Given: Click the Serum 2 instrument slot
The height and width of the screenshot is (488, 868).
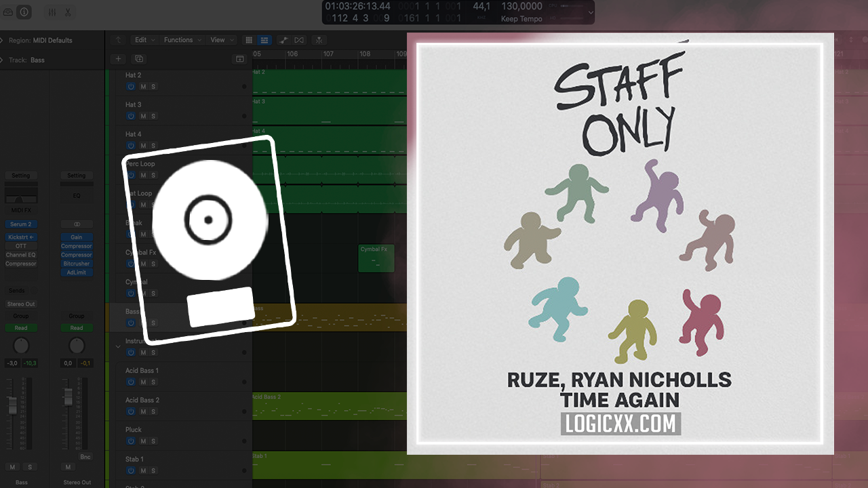Looking at the screenshot, I should 21,224.
